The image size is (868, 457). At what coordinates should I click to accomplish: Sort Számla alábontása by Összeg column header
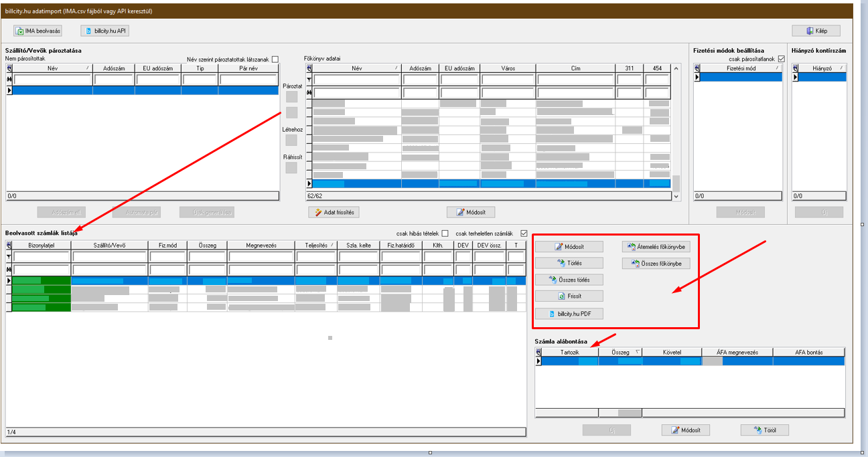[x=620, y=352]
